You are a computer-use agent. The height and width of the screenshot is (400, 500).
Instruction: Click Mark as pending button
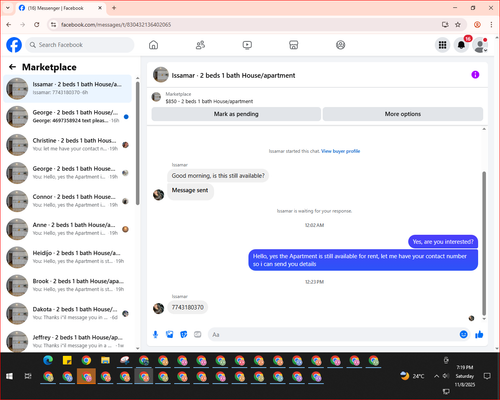click(x=236, y=114)
